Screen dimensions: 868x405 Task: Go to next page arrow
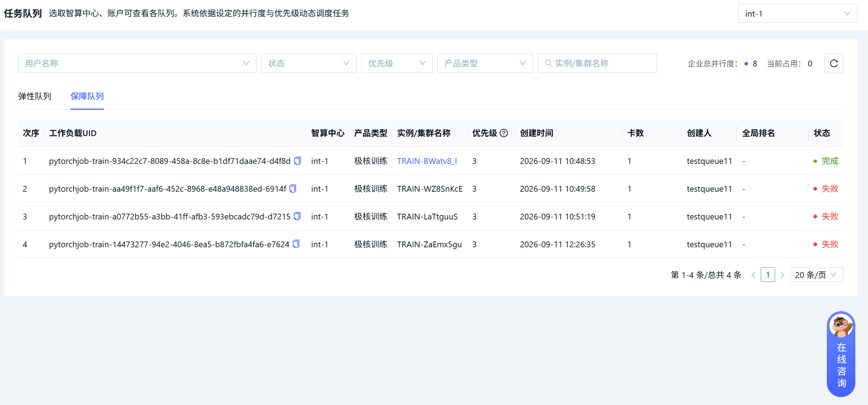tap(782, 275)
